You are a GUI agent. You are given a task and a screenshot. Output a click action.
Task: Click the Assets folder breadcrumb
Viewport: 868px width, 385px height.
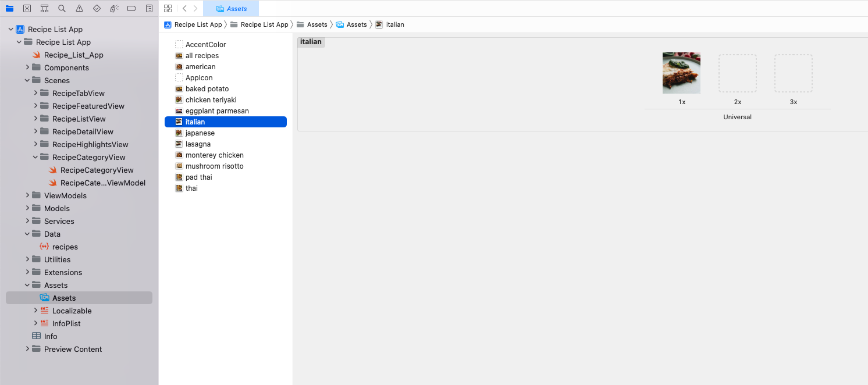point(312,24)
